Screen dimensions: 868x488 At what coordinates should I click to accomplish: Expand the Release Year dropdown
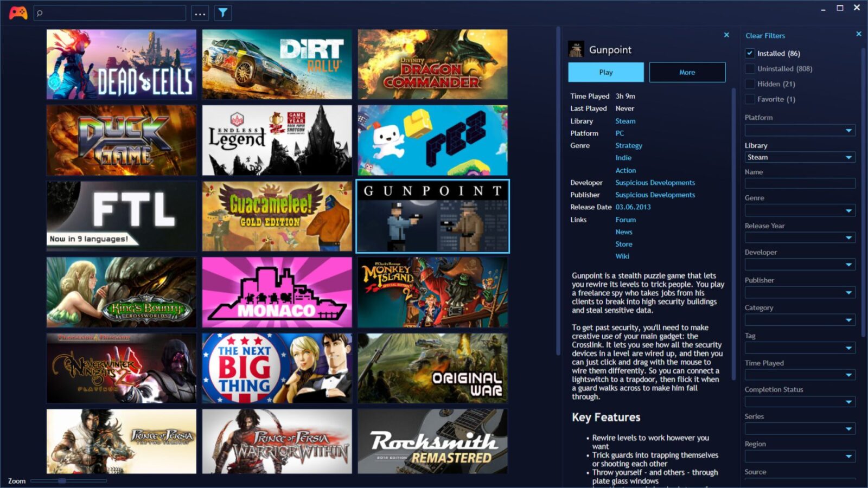coord(800,237)
